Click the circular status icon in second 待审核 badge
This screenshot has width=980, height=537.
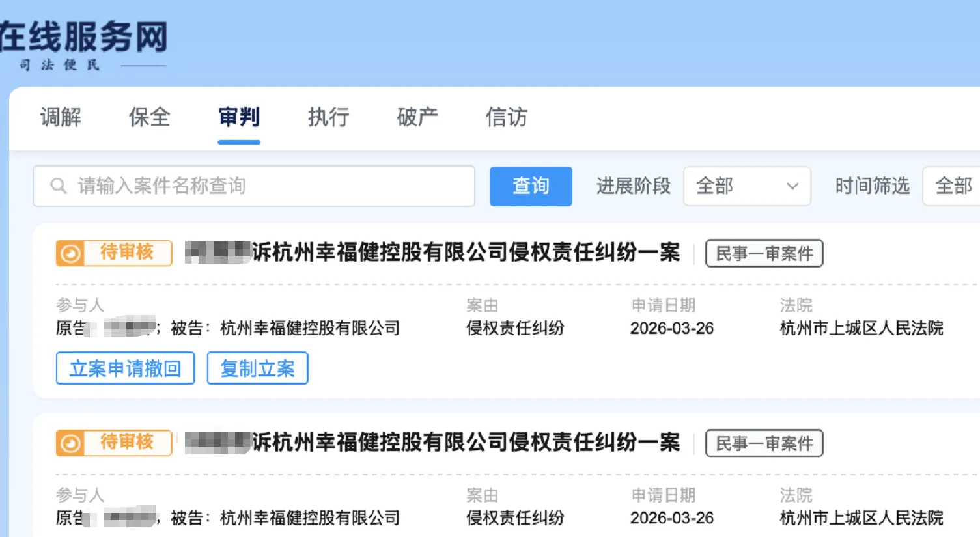point(71,443)
